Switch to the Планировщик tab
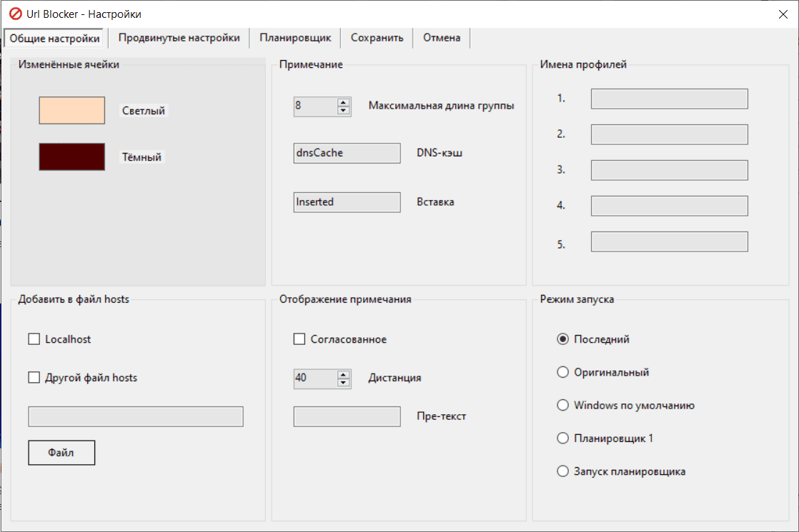 295,38
